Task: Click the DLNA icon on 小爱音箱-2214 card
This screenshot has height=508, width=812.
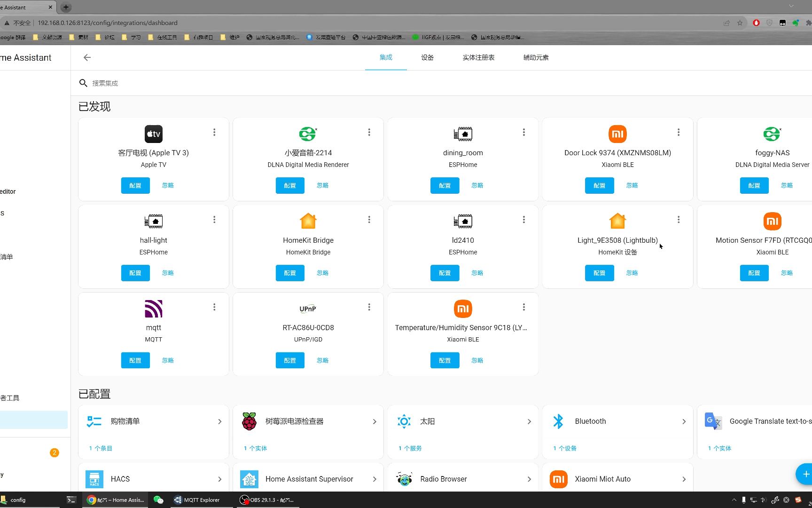Action: (x=308, y=134)
